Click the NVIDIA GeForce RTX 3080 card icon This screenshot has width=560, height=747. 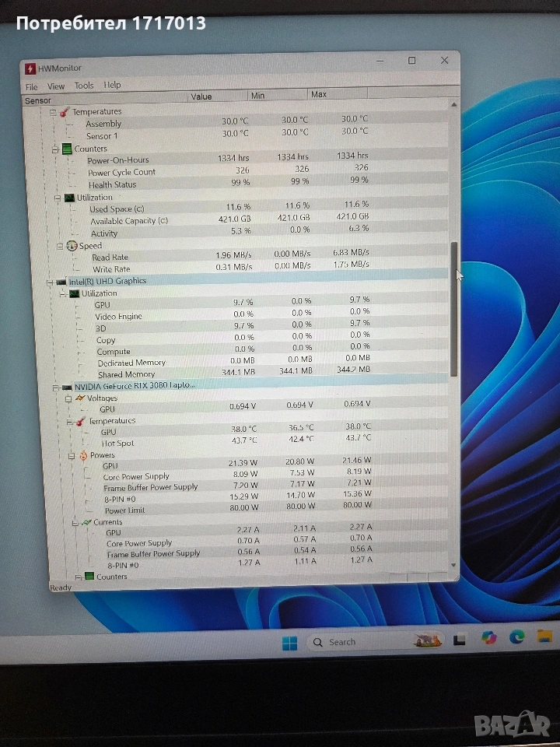pos(67,387)
